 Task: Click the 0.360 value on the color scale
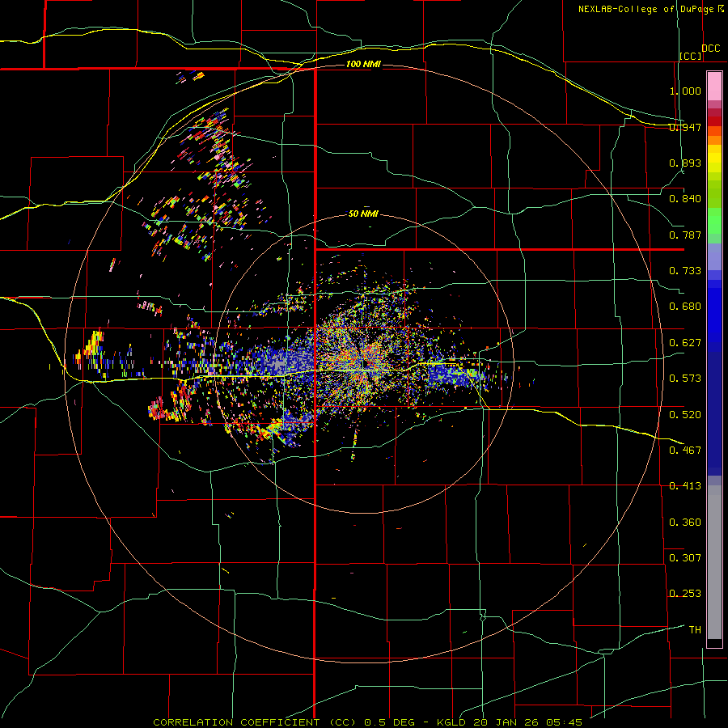click(685, 523)
